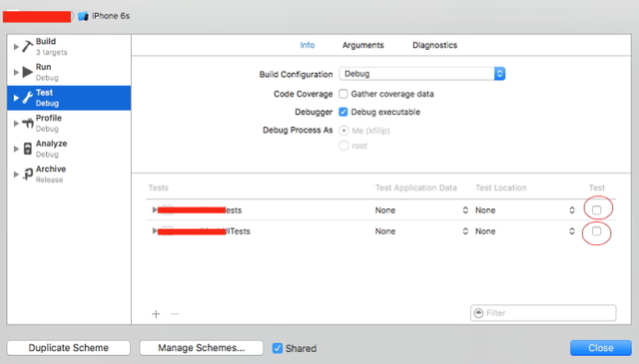Click the Close button

coord(601,348)
